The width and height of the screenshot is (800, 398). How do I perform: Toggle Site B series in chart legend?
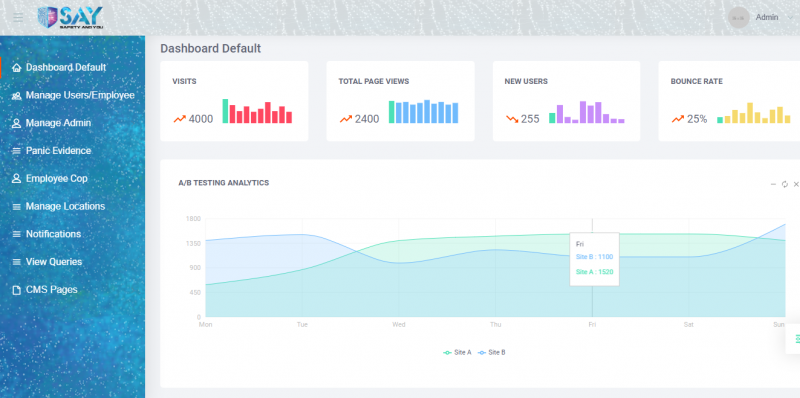[x=491, y=352]
